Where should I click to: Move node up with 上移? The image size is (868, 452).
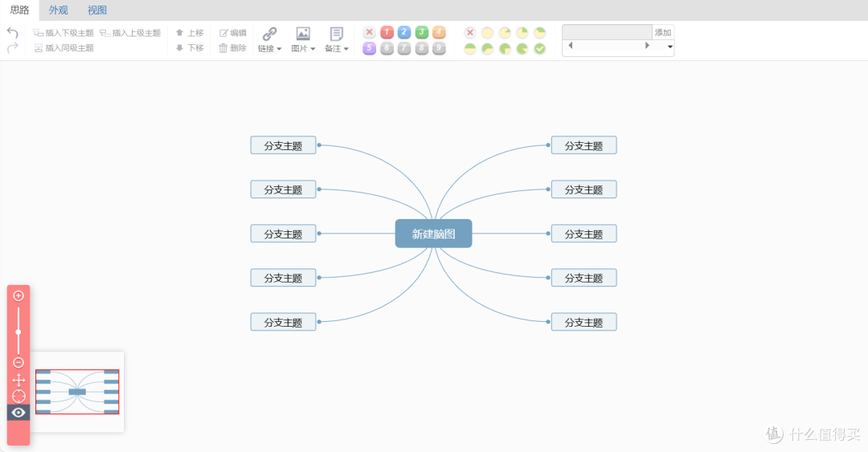[190, 33]
